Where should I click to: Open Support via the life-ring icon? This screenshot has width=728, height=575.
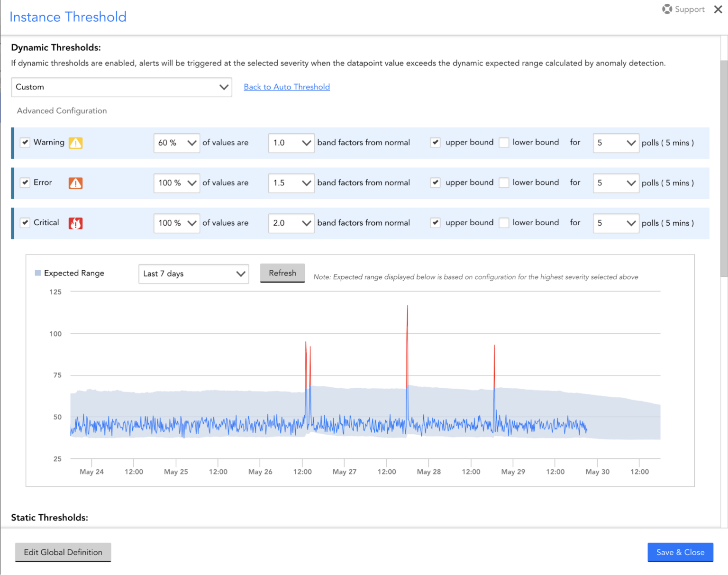tap(667, 9)
